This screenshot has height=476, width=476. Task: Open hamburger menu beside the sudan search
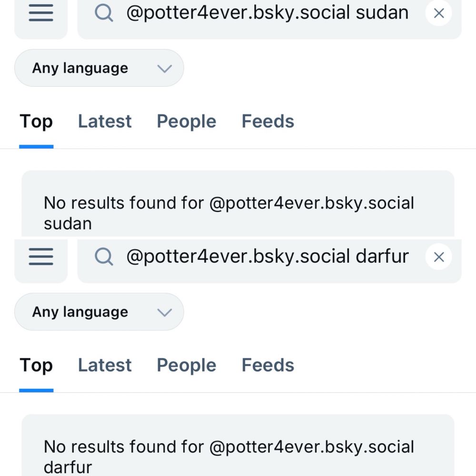(x=41, y=13)
